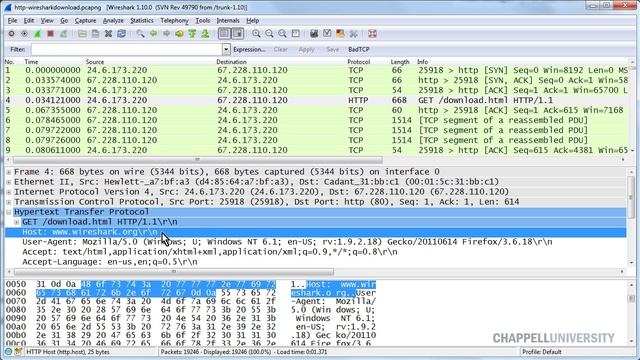This screenshot has width=640, height=360.
Task: Click the Clear filter button
Action: click(280, 49)
